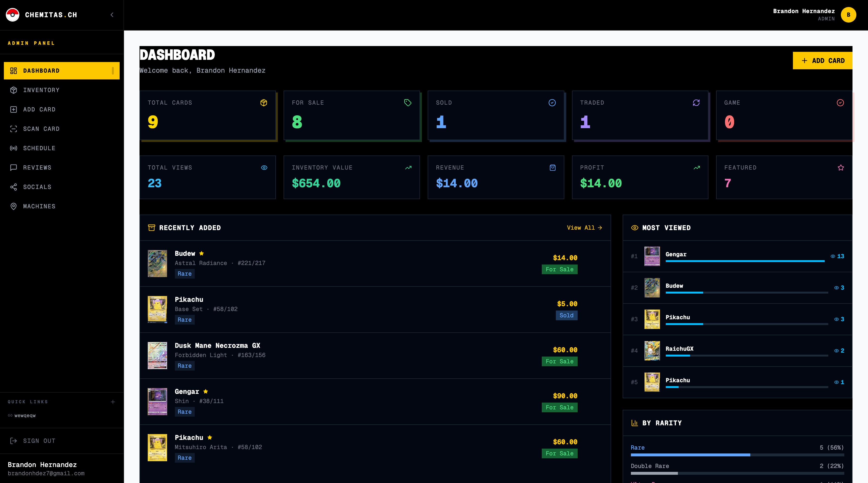Viewport: 868px width, 483px height.
Task: Click the Machines location pin icon
Action: click(14, 206)
